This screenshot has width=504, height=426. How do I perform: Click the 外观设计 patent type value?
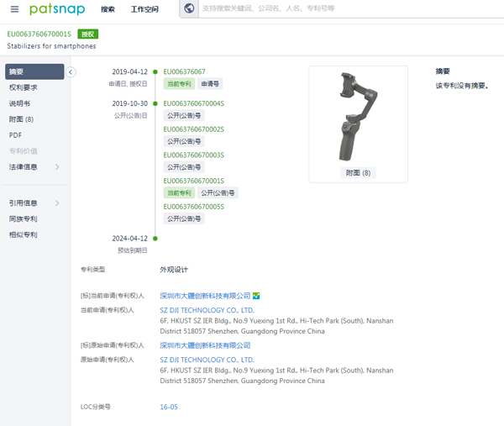click(x=174, y=270)
